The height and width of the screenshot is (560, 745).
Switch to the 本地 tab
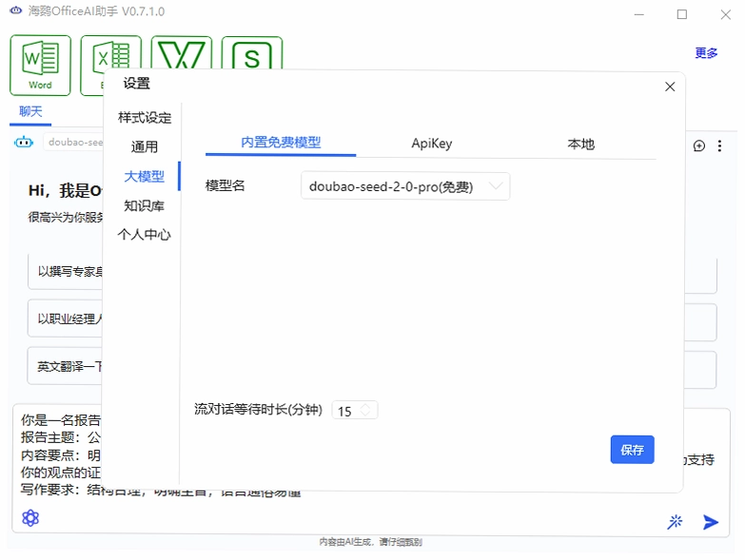(580, 144)
